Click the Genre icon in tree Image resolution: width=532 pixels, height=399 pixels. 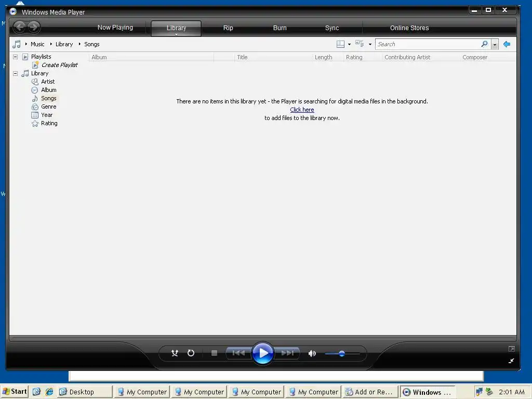click(x=35, y=107)
